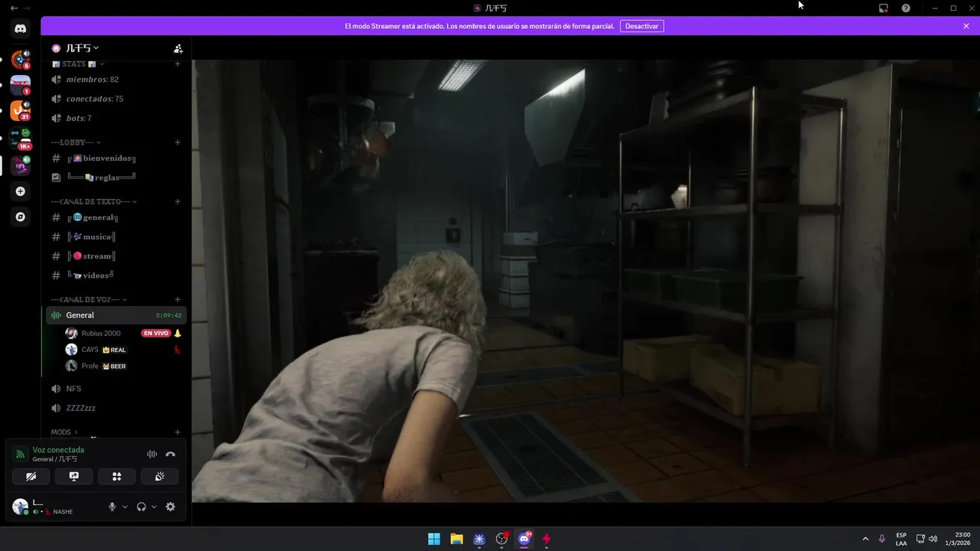The height and width of the screenshot is (551, 980).
Task: Open the server with the 1K+ badge
Action: pos(21,138)
